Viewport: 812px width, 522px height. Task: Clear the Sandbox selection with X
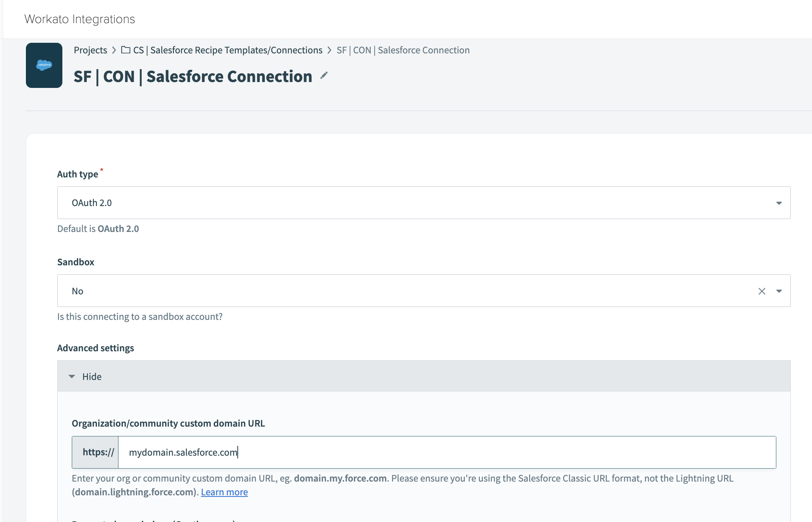(x=762, y=291)
